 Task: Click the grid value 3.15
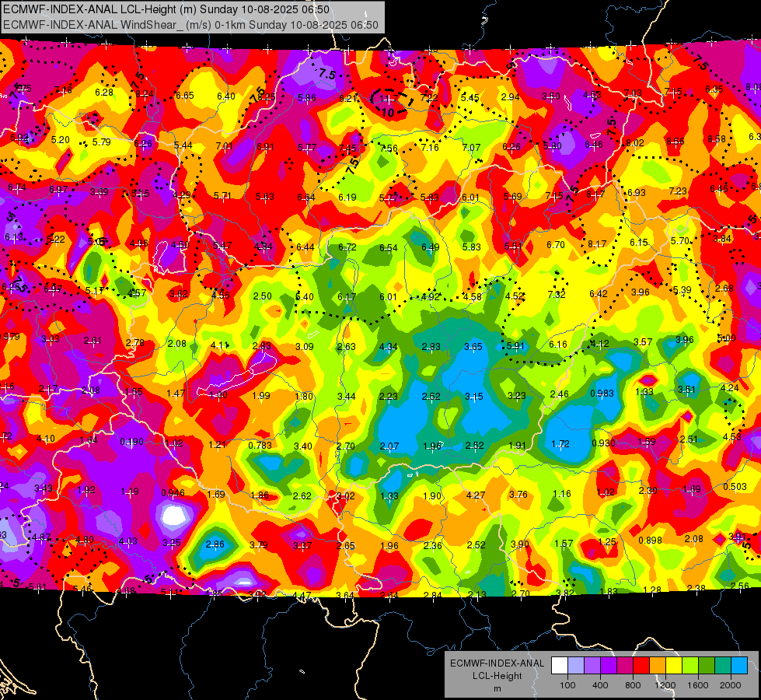click(x=473, y=397)
